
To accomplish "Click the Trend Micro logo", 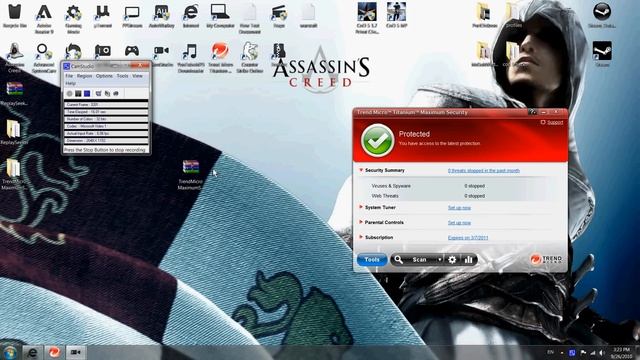I will [546, 259].
